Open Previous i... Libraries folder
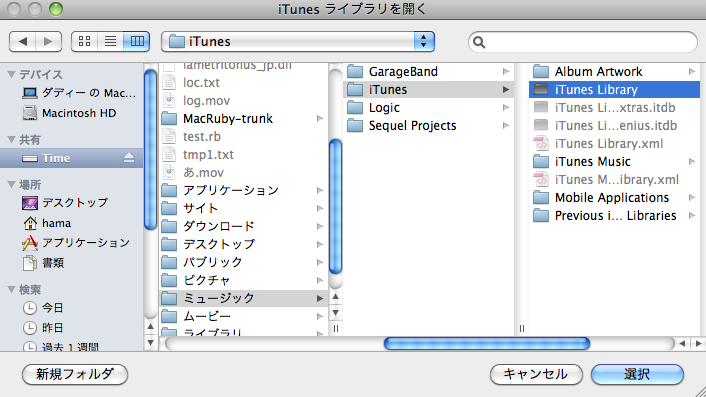Viewport: 706px width, 397px height. [x=614, y=216]
